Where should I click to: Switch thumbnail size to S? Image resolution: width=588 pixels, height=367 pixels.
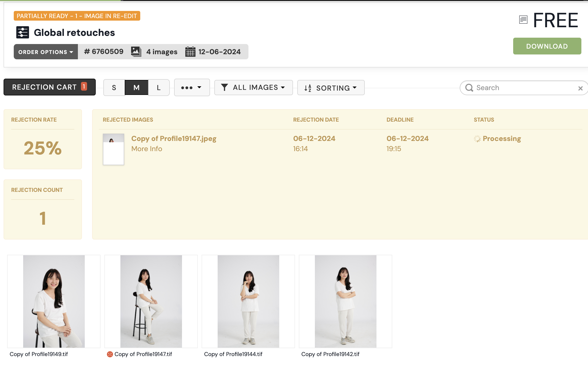tap(114, 88)
